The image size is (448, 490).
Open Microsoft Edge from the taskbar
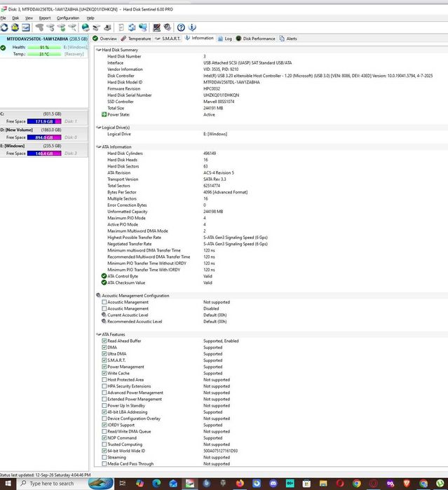[156, 484]
